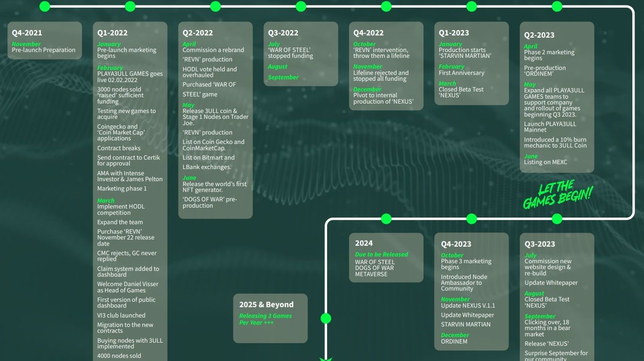
Task: Select 'Listing on MEXC' in Q2-2023
Action: tap(545, 162)
